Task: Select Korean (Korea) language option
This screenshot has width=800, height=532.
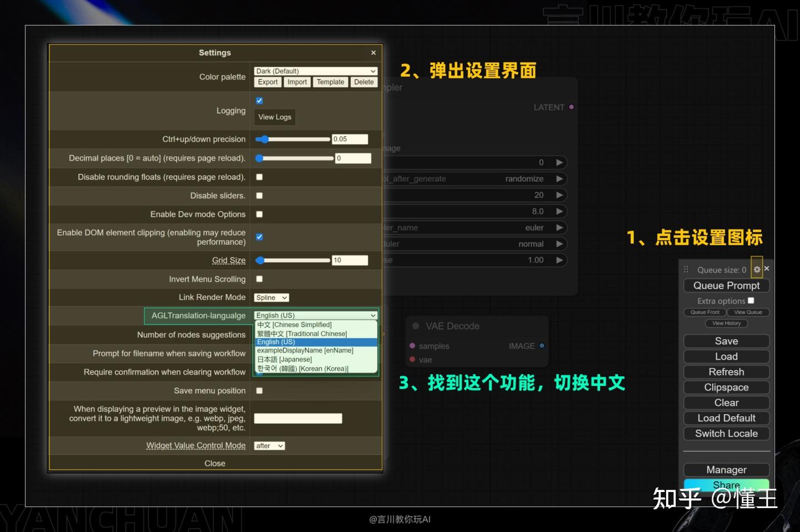Action: click(316, 369)
